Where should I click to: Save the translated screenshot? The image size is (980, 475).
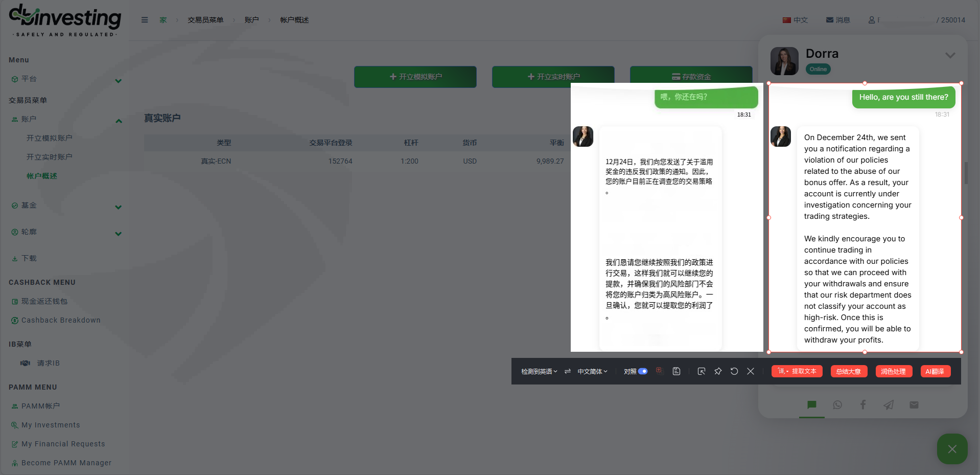[x=676, y=371]
